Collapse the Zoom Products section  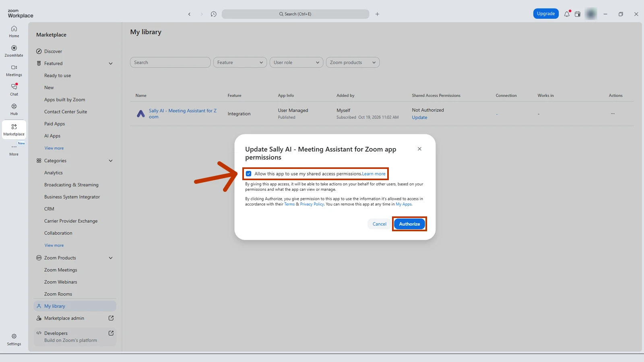tap(111, 258)
